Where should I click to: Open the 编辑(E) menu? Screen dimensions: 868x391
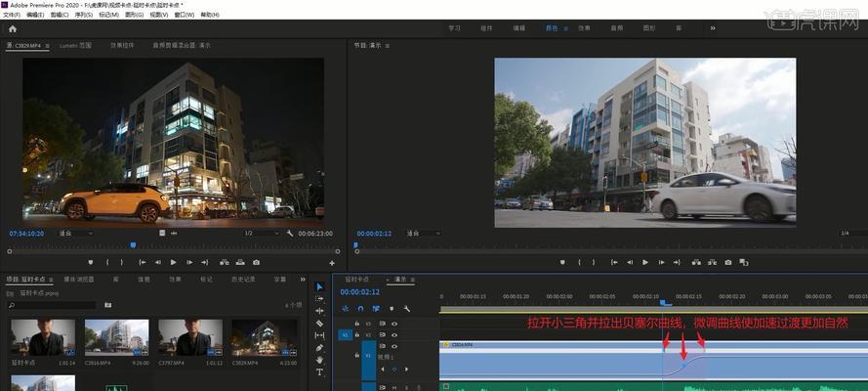point(35,15)
